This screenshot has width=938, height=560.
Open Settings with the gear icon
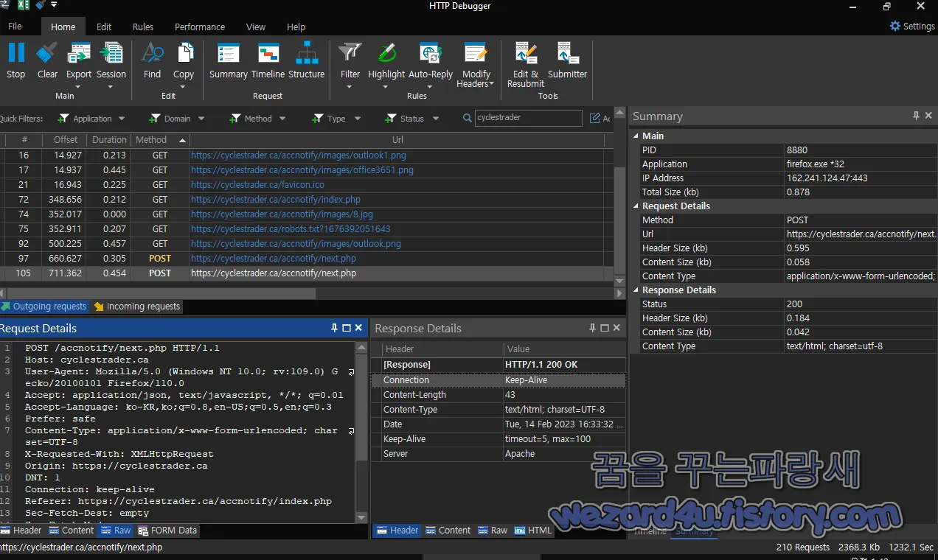click(x=895, y=26)
